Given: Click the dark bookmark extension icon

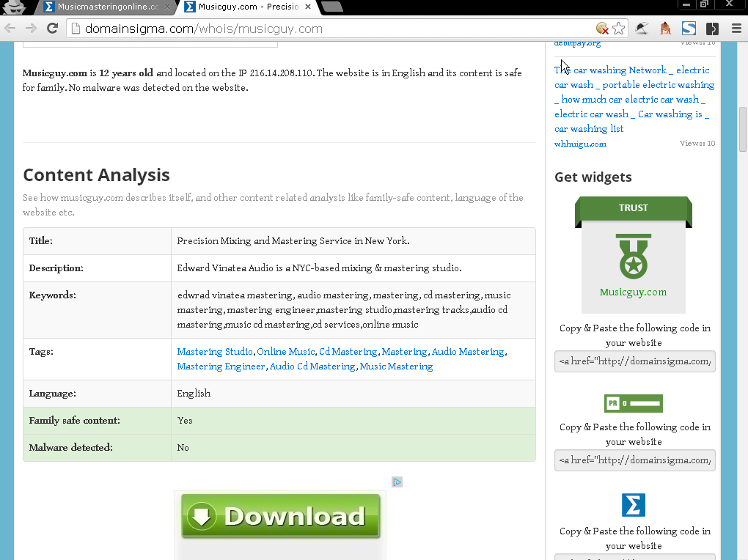Looking at the screenshot, I should pyautogui.click(x=712, y=29).
